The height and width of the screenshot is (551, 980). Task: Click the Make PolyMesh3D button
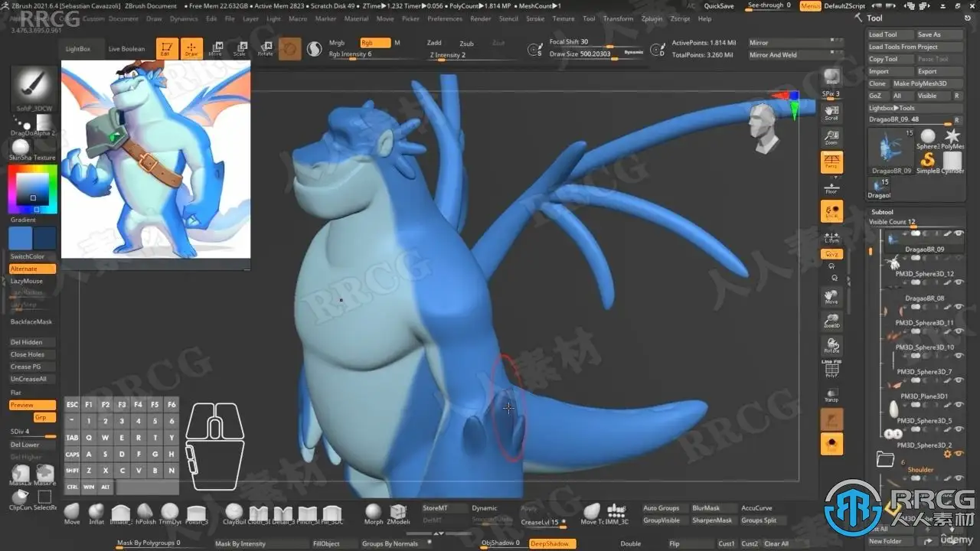pos(920,83)
